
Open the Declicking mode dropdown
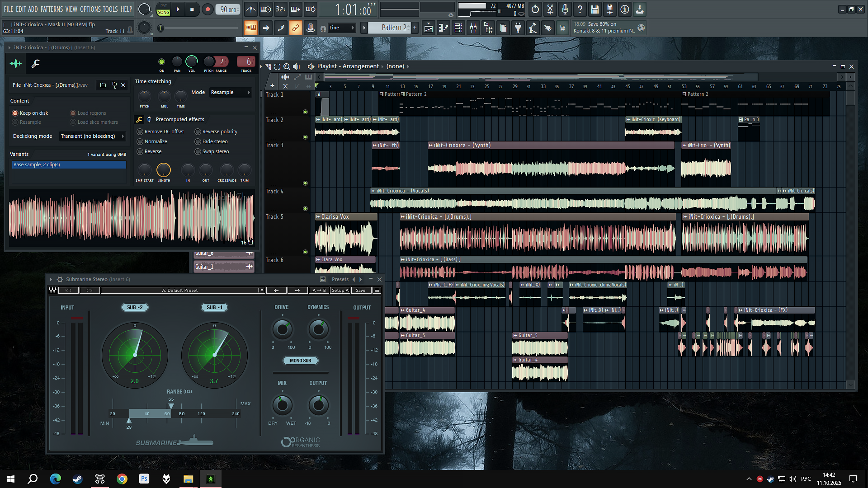click(92, 136)
